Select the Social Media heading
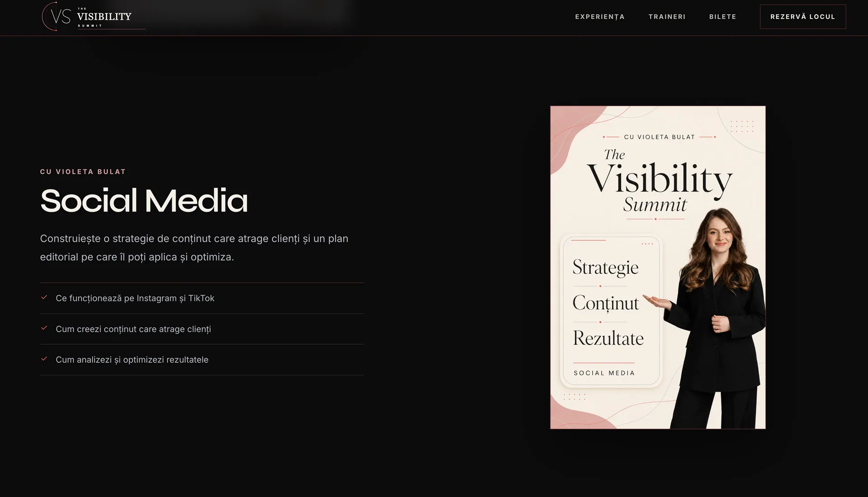 point(144,201)
